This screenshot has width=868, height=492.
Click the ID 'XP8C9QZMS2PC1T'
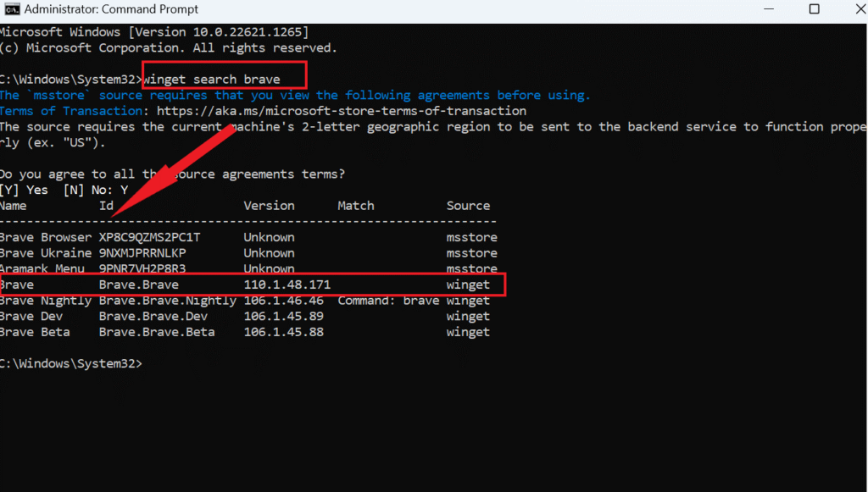tap(149, 237)
